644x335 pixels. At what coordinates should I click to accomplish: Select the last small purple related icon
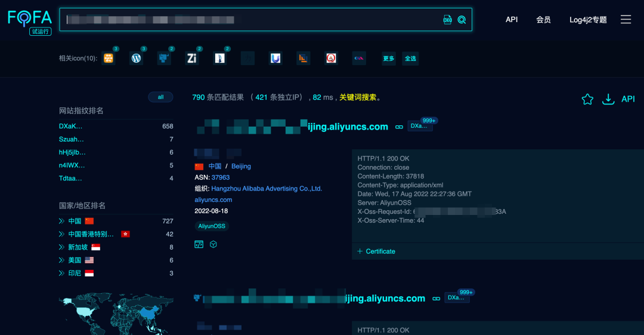[359, 59]
